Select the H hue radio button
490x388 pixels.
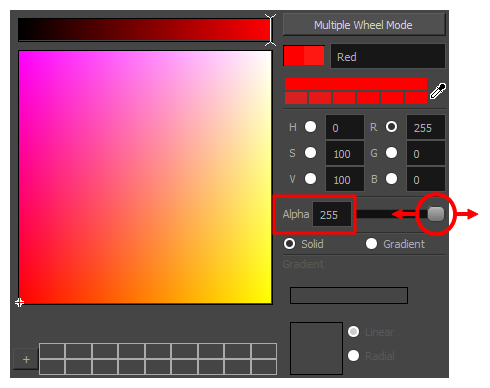310,127
